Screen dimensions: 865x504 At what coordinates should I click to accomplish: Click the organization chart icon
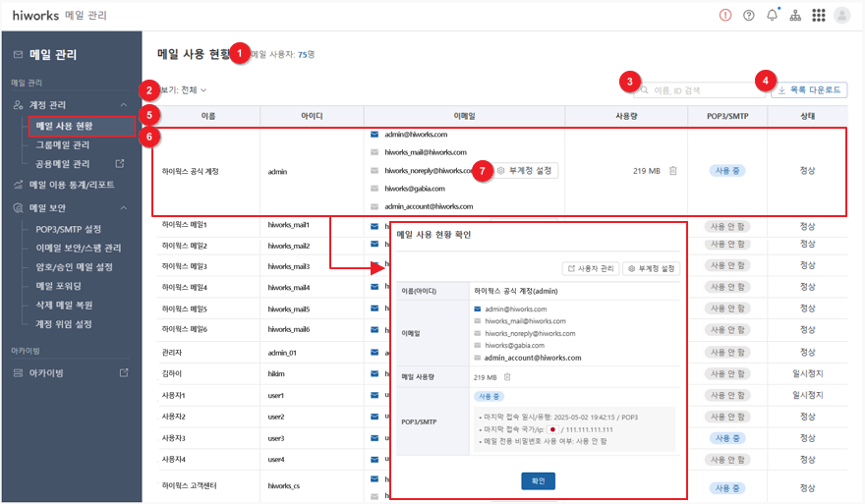click(x=795, y=16)
